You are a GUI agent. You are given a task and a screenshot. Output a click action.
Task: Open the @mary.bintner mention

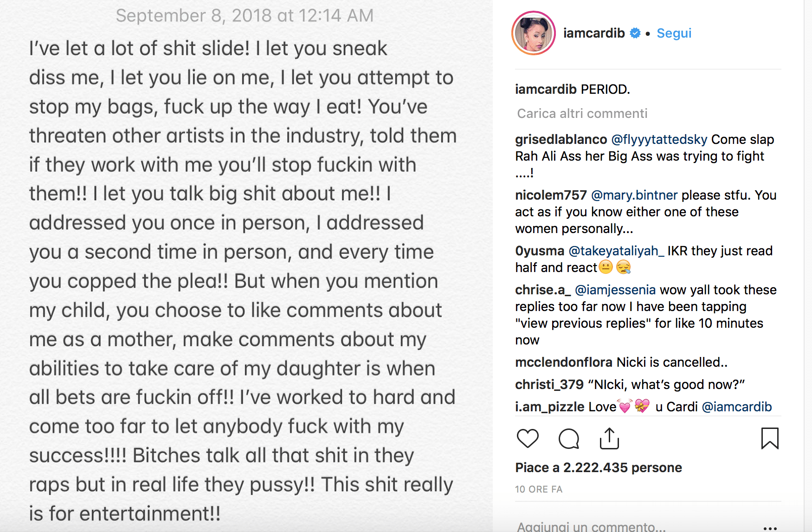pyautogui.click(x=634, y=195)
